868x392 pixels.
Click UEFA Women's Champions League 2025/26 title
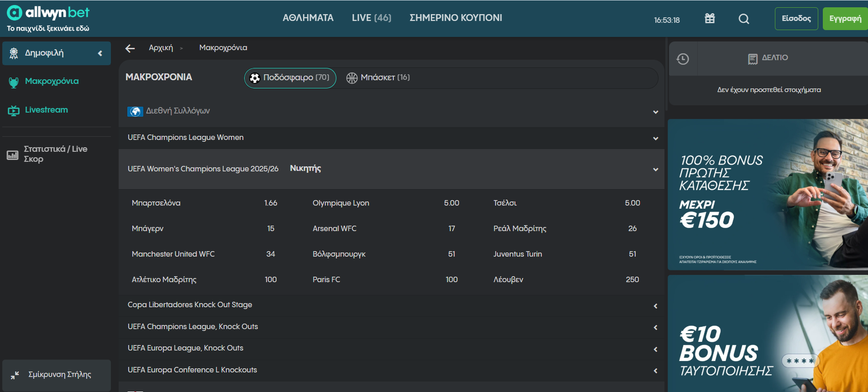[203, 169]
